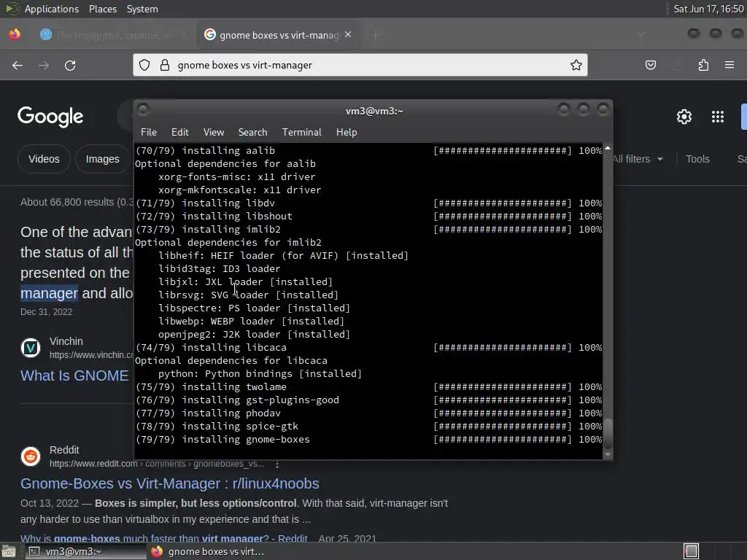This screenshot has width=747, height=560.
Task: Open the Firefox extensions puzzle icon
Action: coord(703,65)
